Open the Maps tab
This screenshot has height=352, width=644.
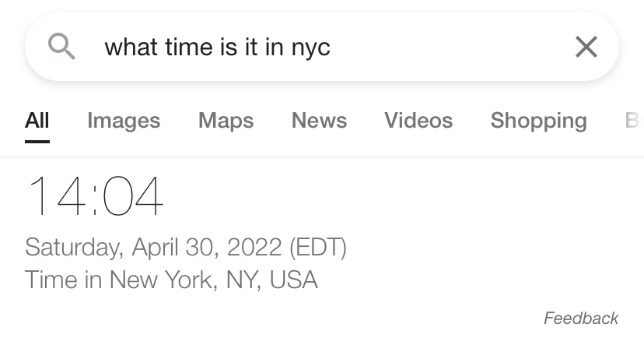[x=226, y=121]
